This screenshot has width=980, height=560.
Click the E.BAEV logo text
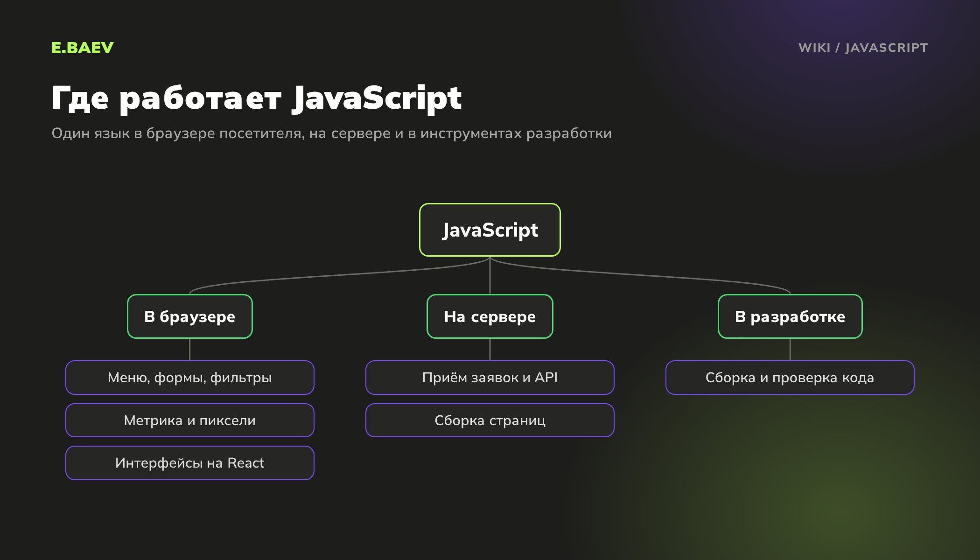[82, 48]
